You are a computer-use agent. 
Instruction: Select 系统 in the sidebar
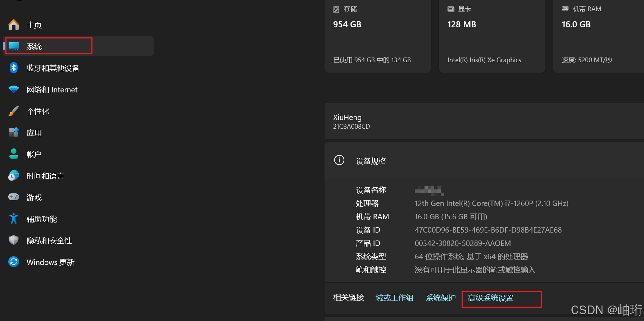coord(78,46)
